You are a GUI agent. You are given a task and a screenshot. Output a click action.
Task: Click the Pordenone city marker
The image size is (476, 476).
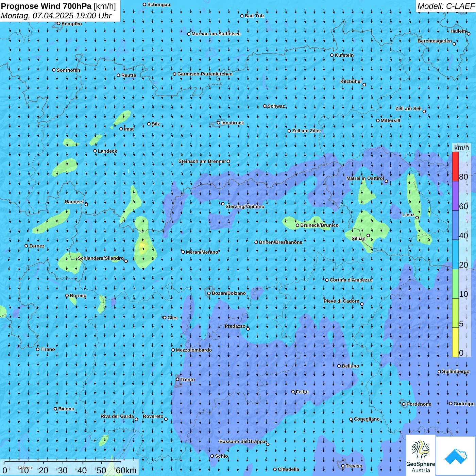[x=404, y=404]
